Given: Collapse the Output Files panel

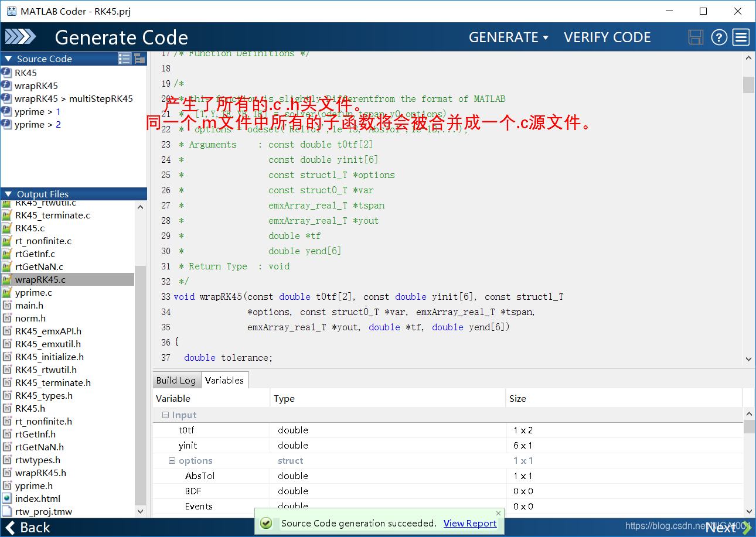Looking at the screenshot, I should pyautogui.click(x=8, y=194).
